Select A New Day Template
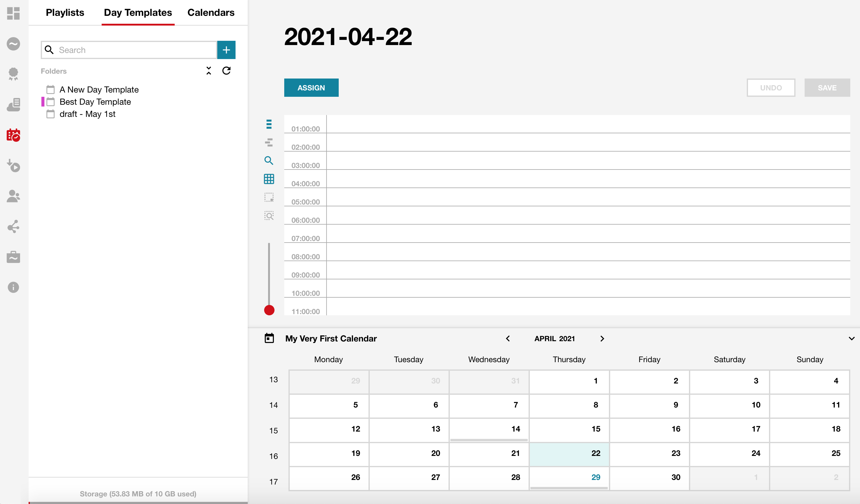Image resolution: width=860 pixels, height=504 pixels. click(x=99, y=90)
